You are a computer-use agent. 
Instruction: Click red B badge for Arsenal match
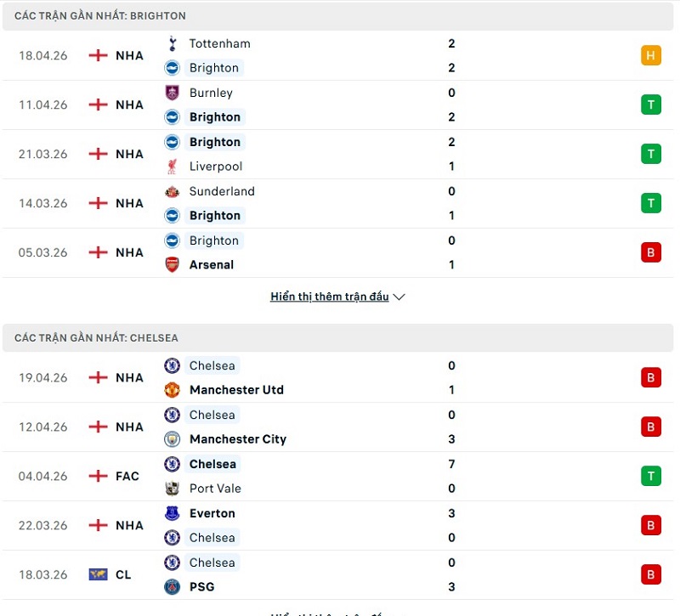click(x=651, y=252)
